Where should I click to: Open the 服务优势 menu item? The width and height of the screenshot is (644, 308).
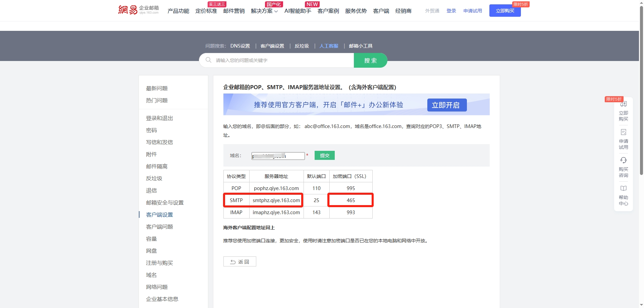coord(356,11)
